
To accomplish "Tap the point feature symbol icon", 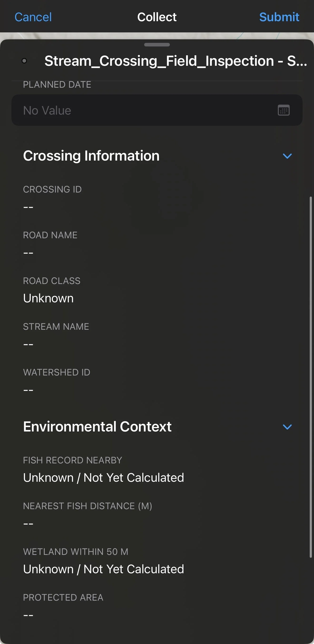I will pyautogui.click(x=24, y=61).
